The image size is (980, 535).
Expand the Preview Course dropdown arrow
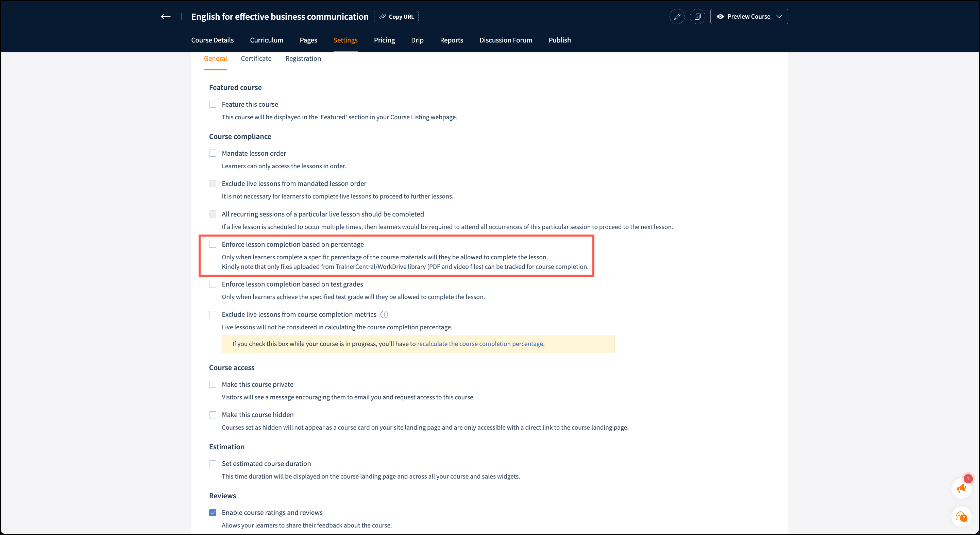point(779,16)
